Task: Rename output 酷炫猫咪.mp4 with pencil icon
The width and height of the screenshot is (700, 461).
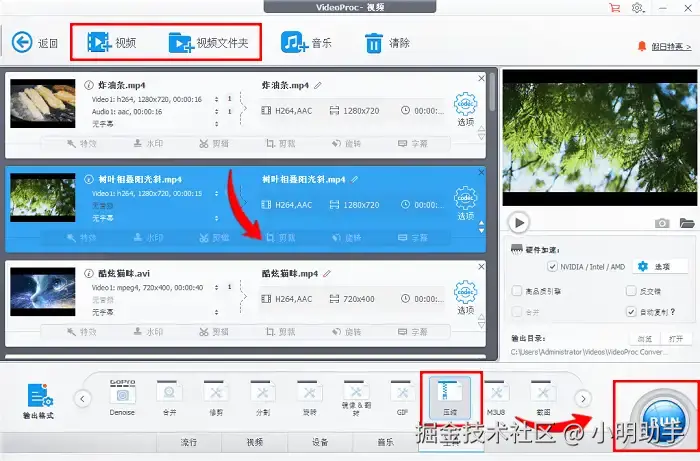Action: pos(327,273)
